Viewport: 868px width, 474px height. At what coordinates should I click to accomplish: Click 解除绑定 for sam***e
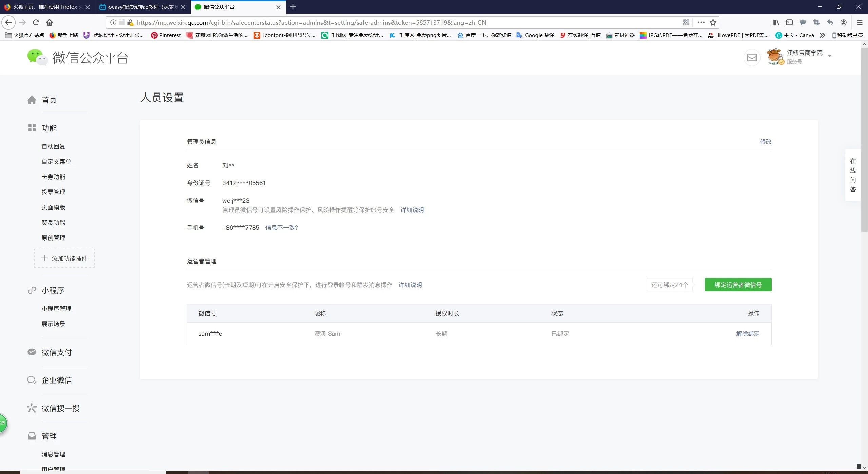click(748, 334)
